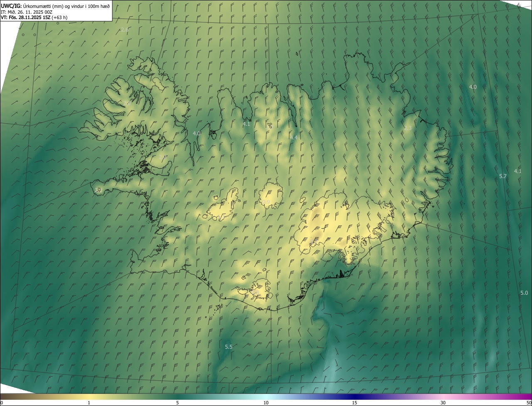Image resolution: width=532 pixels, height=406 pixels.
Task: Click the '2.3' value label in northeast Iceland
Action: (x=408, y=128)
